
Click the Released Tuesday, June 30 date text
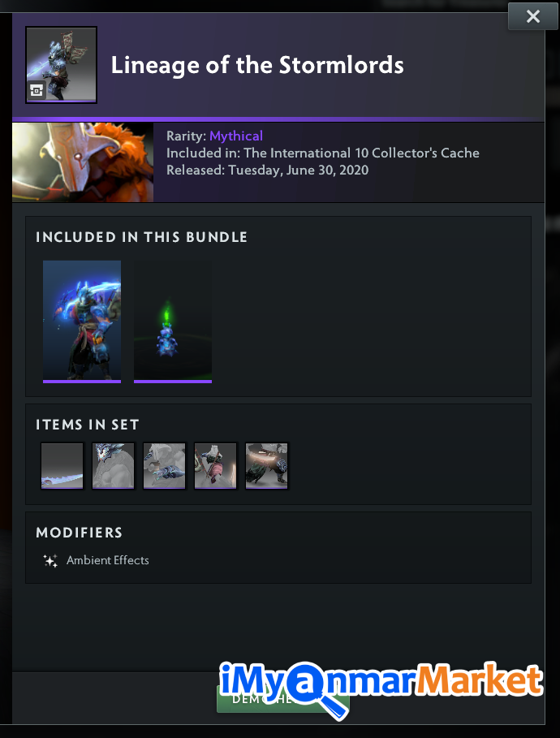[267, 170]
